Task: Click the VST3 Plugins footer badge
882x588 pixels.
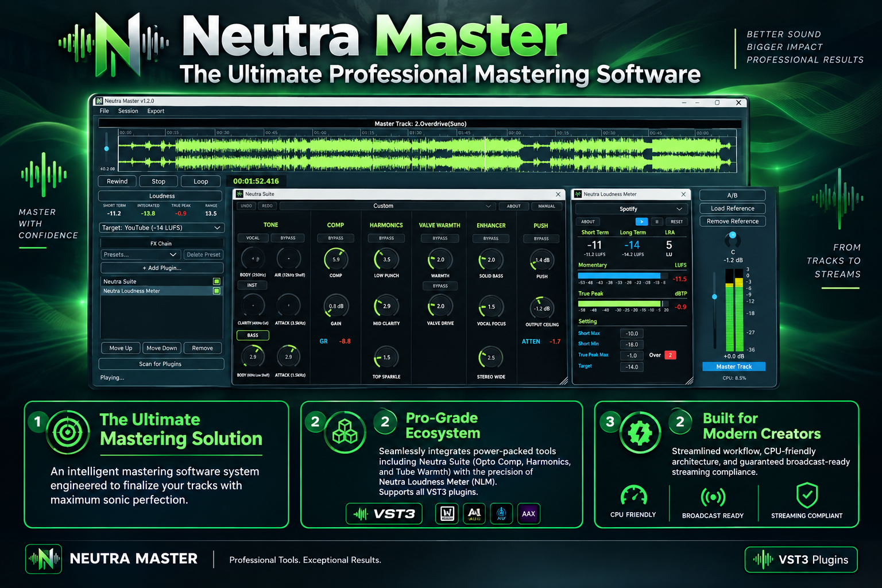Action: point(801,559)
